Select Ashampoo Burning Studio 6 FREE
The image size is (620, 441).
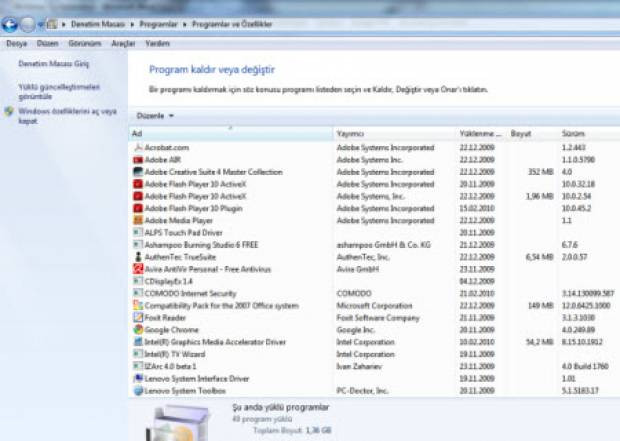201,245
